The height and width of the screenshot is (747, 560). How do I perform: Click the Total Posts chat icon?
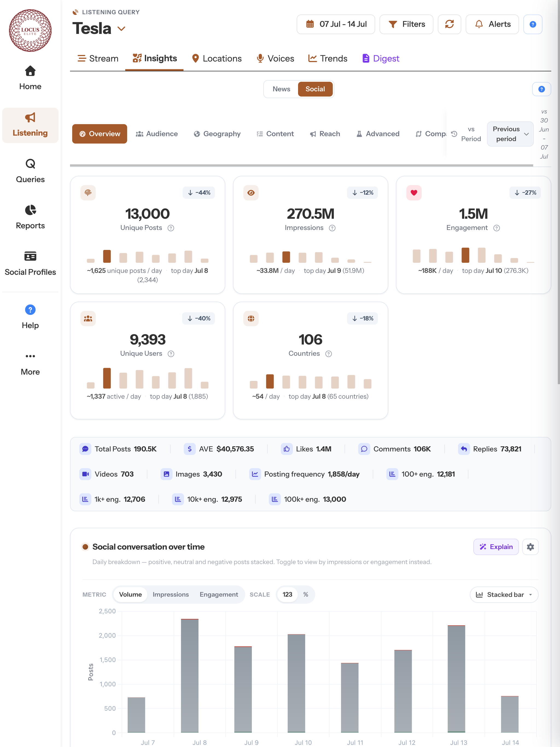pyautogui.click(x=85, y=449)
